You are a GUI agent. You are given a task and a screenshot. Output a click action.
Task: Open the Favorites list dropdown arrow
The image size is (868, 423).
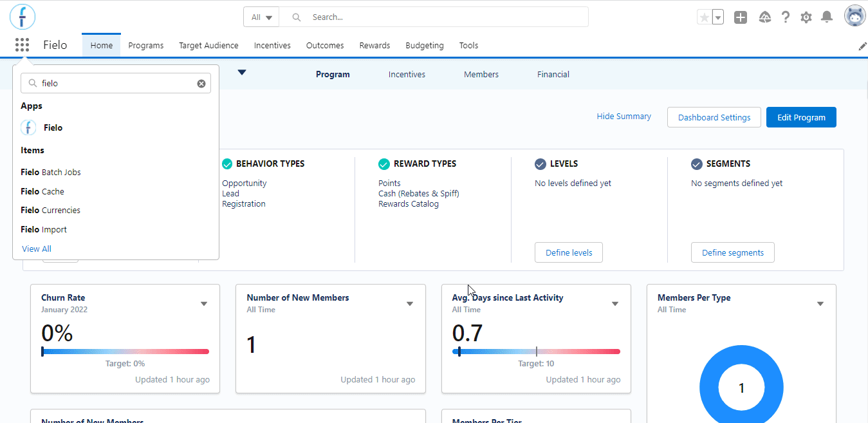click(718, 17)
